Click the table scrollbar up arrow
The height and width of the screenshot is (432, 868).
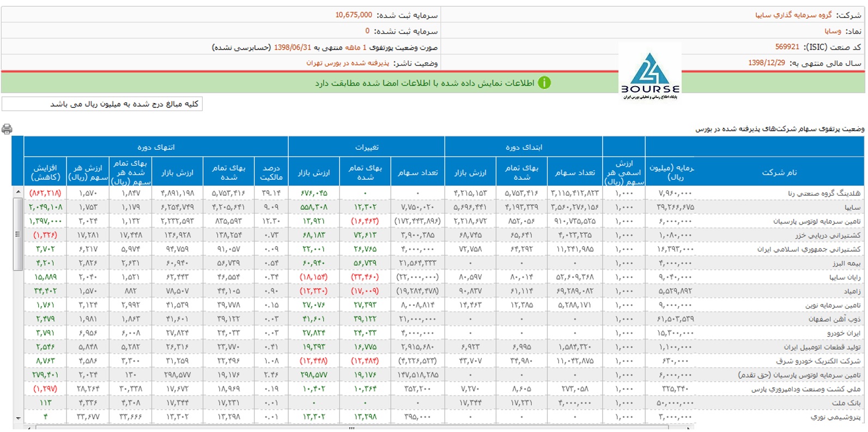[x=17, y=192]
